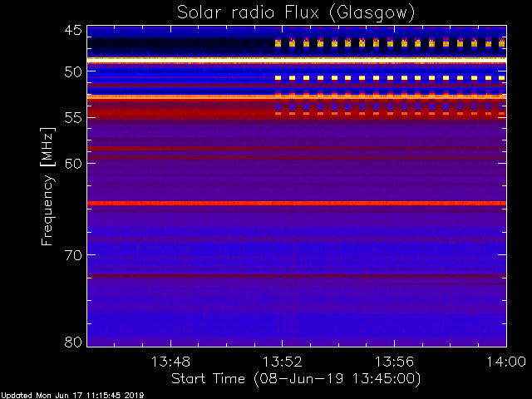Image resolution: width=532 pixels, height=399 pixels.
Task: Click the 13:48 time tick label
Action: pos(170,362)
